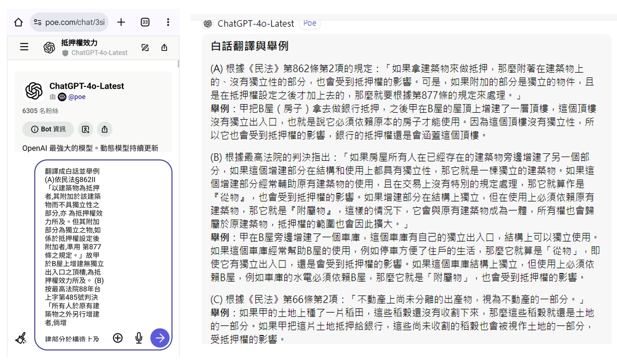Image resolution: width=617 pixels, height=364 pixels.
Task: Open the tab switcher showing 33
Action: pos(145,22)
